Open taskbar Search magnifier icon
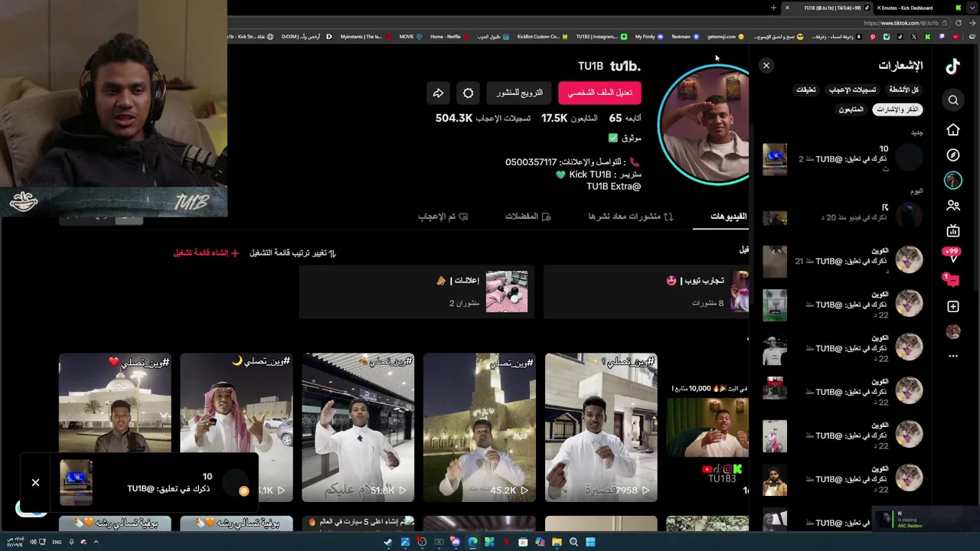Viewport: 980px width, 551px height. pos(573,542)
